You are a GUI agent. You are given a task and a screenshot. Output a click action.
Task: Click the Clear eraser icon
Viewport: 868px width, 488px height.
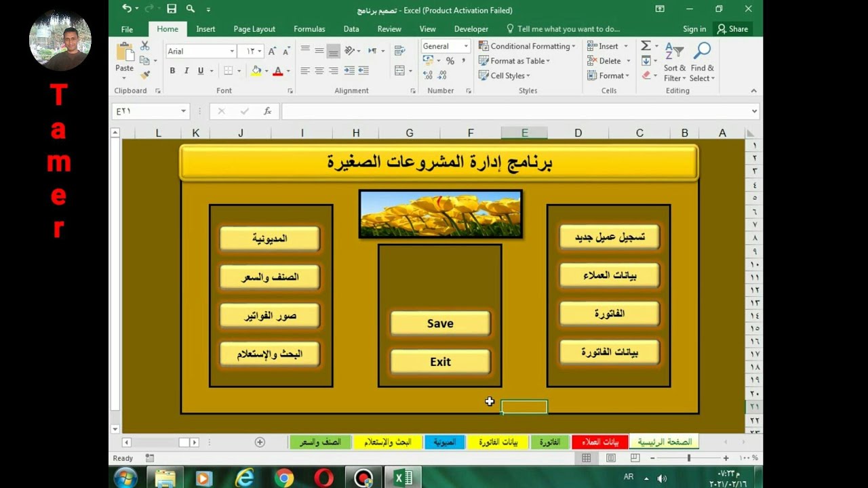click(x=646, y=76)
